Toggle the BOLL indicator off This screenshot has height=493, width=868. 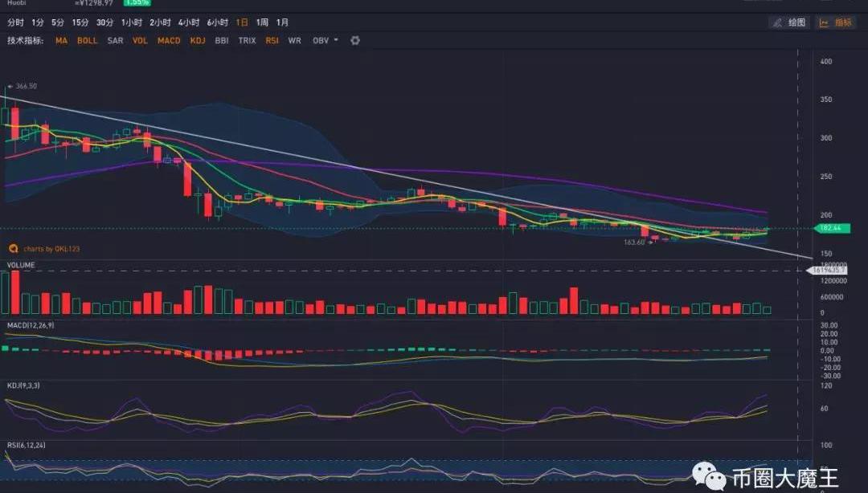point(87,40)
